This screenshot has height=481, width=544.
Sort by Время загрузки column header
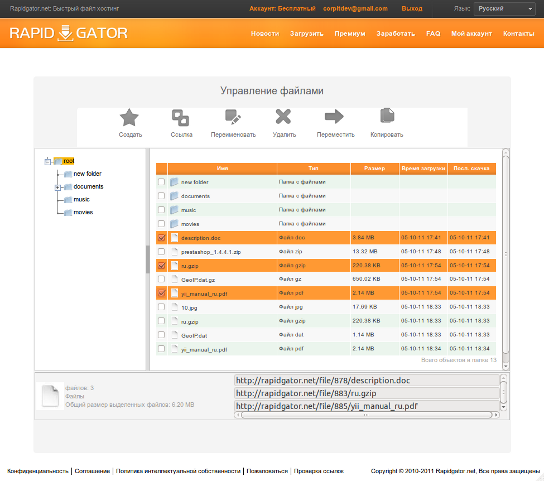pyautogui.click(x=423, y=168)
